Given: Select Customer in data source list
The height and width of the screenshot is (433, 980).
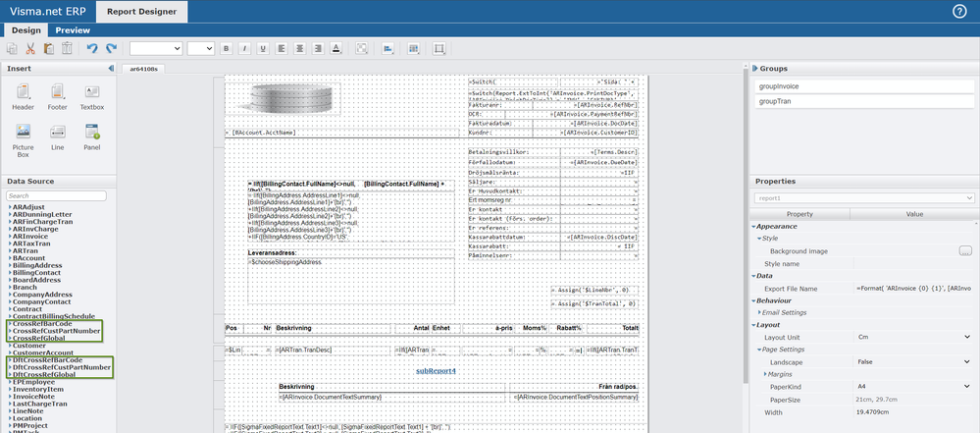Looking at the screenshot, I should point(28,346).
